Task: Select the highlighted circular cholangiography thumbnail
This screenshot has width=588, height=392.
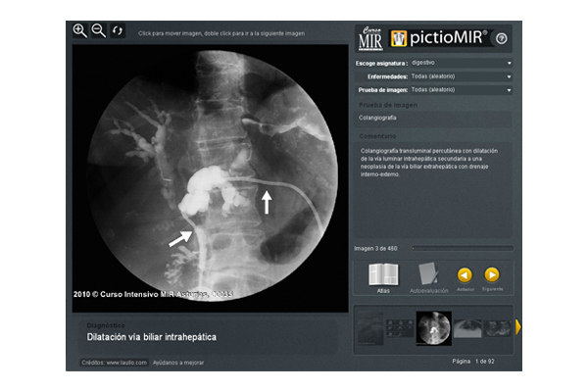Action: [x=434, y=328]
